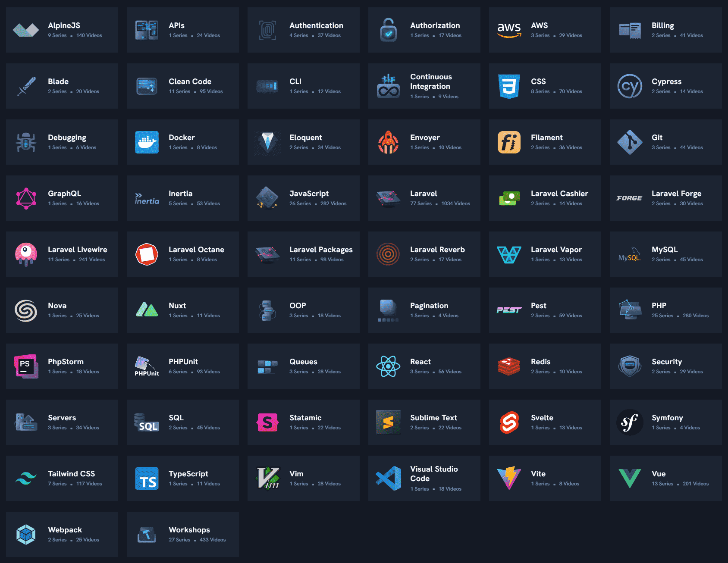Open the Laravel Livewire jellyfish icon
Image resolution: width=728 pixels, height=563 pixels.
(x=26, y=254)
